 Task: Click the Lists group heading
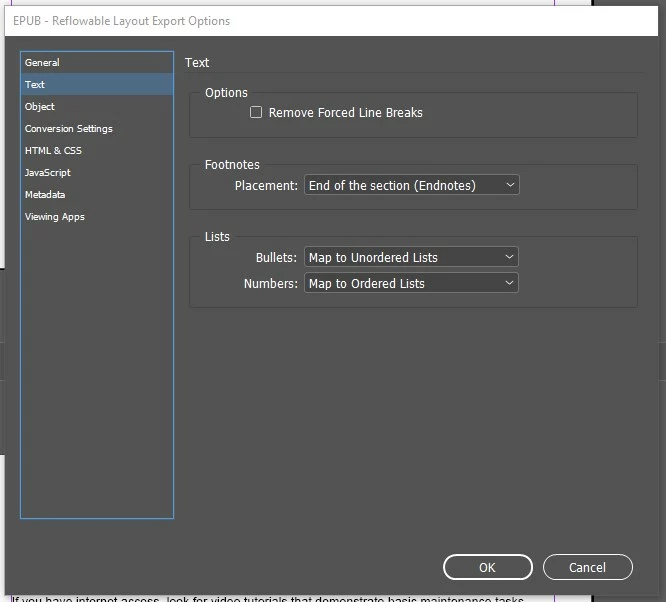217,237
